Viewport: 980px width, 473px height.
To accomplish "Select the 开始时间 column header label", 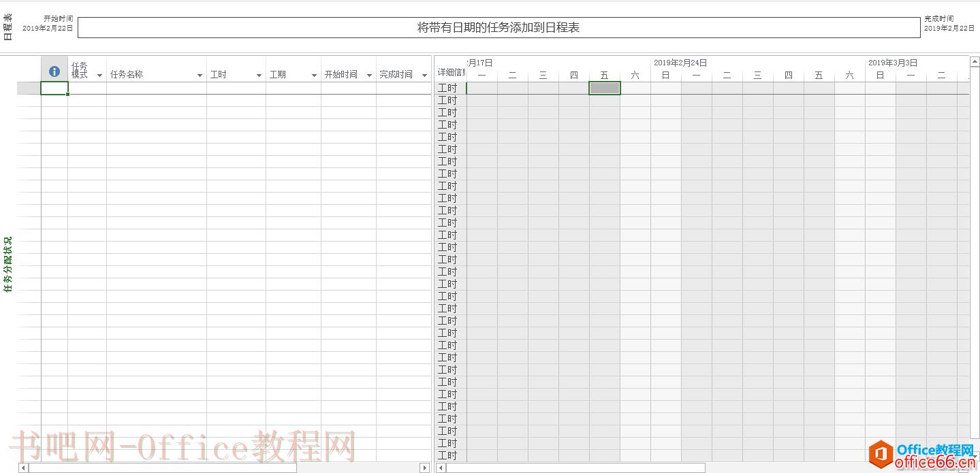I will [341, 74].
